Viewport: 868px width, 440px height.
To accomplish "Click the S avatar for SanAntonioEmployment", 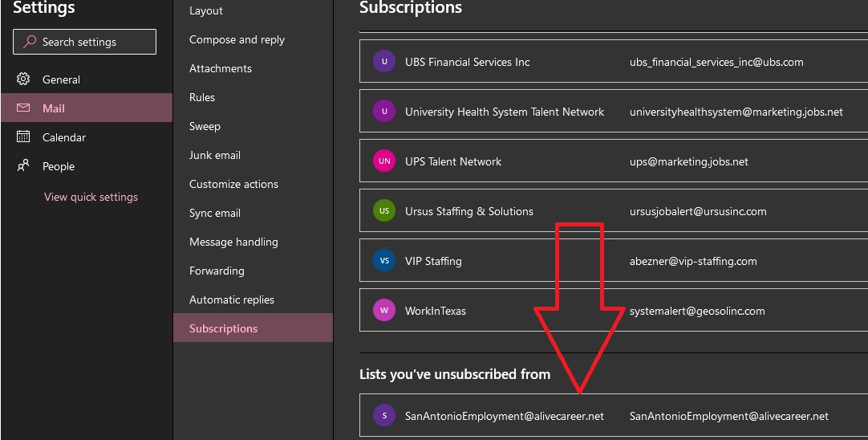I will [x=384, y=416].
